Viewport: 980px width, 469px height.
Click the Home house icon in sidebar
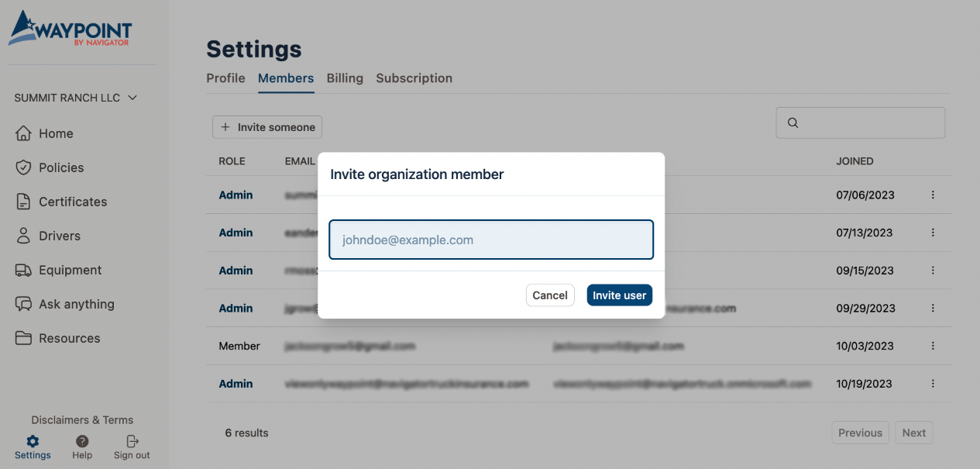click(23, 133)
